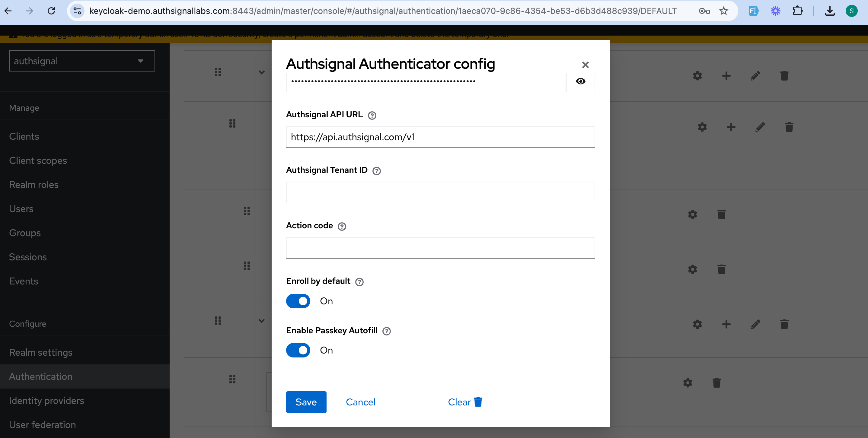Open the Clients page in the sidebar
The width and height of the screenshot is (868, 438).
click(24, 136)
